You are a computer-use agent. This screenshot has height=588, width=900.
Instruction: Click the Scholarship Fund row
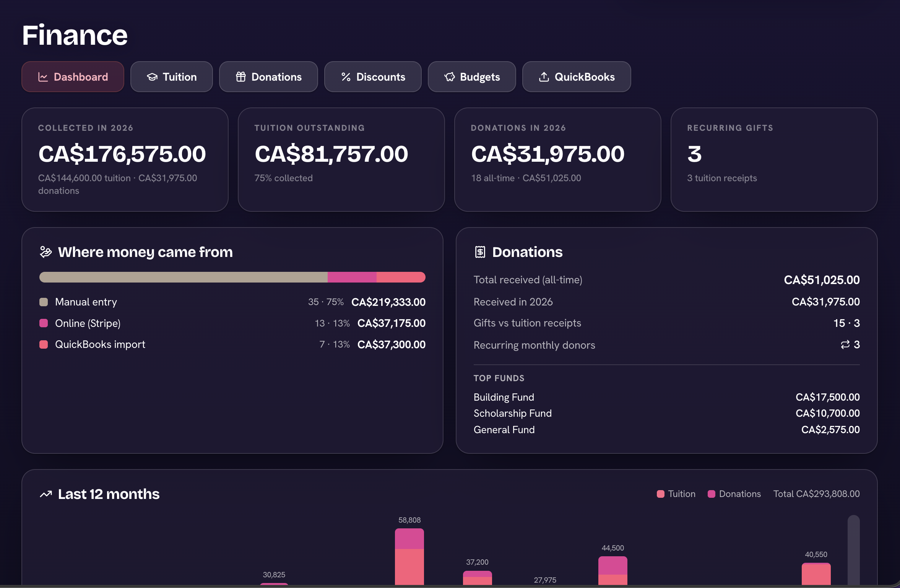tap(667, 413)
